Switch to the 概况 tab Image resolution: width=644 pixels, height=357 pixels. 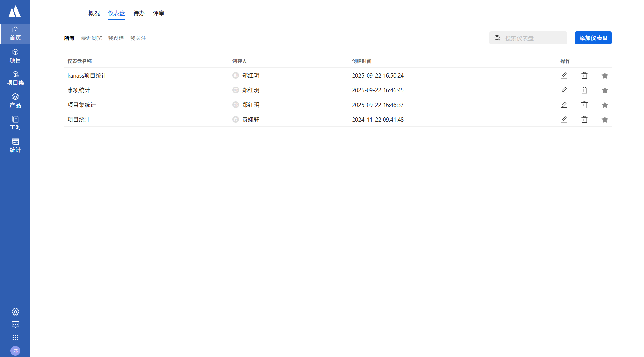(x=94, y=13)
